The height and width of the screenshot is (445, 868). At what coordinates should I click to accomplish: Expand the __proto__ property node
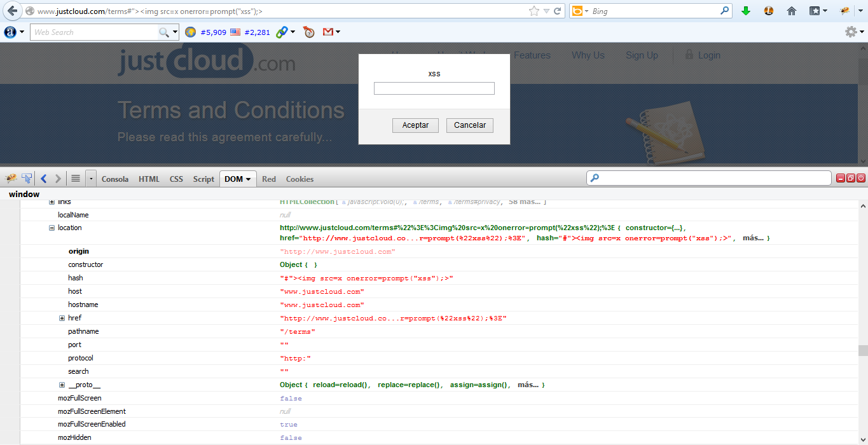(x=62, y=385)
